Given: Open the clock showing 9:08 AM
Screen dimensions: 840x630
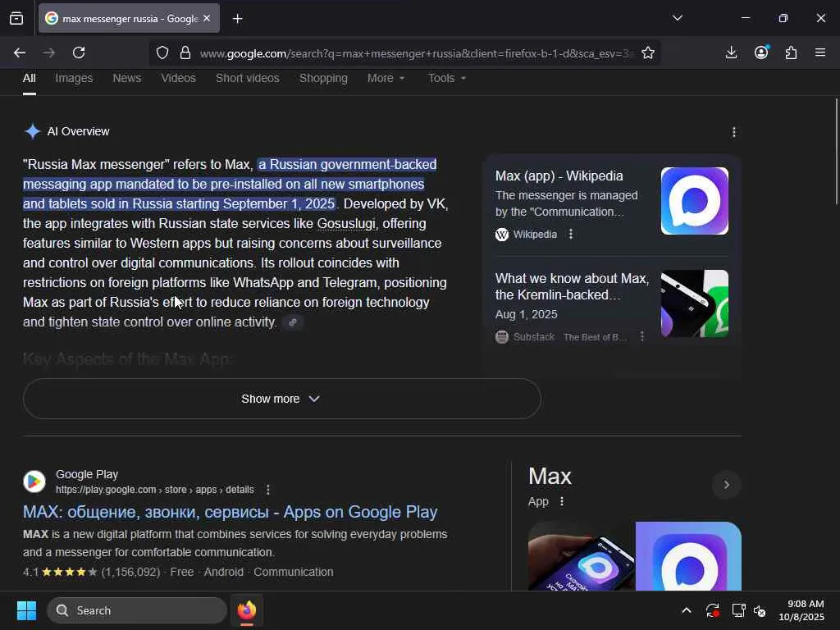Looking at the screenshot, I should coord(801,610).
